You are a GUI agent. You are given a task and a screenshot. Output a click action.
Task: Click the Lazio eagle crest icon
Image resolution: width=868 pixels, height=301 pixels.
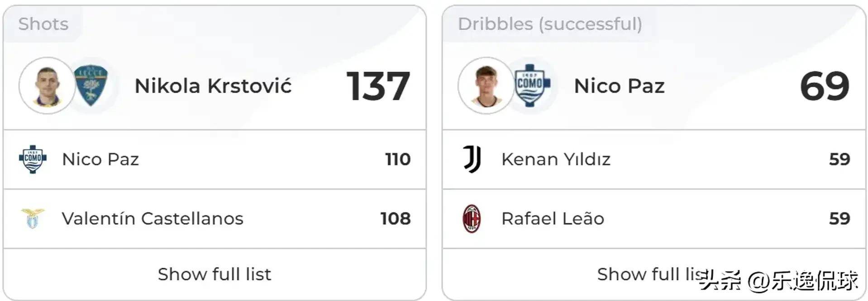pyautogui.click(x=33, y=218)
